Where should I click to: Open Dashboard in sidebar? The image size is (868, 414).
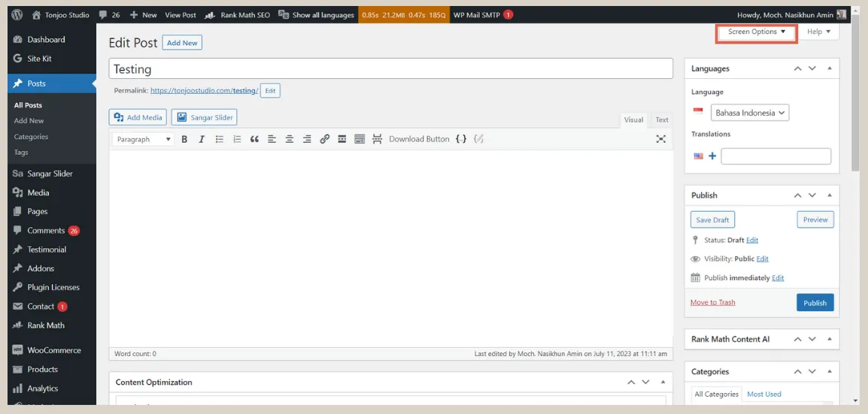click(x=47, y=40)
